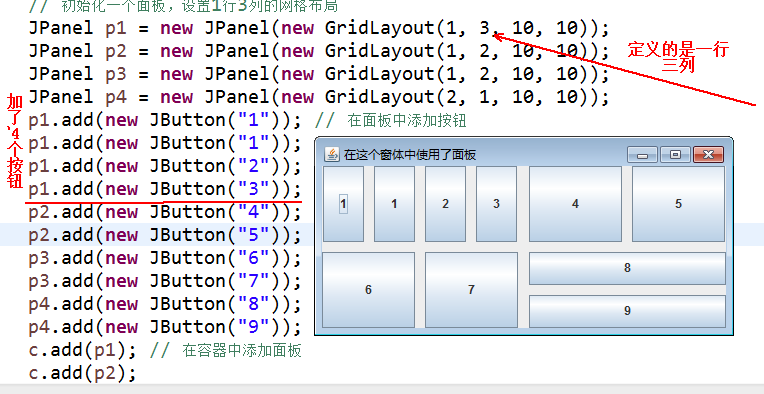
Task: Click the wide button labeled 9
Action: point(627,311)
